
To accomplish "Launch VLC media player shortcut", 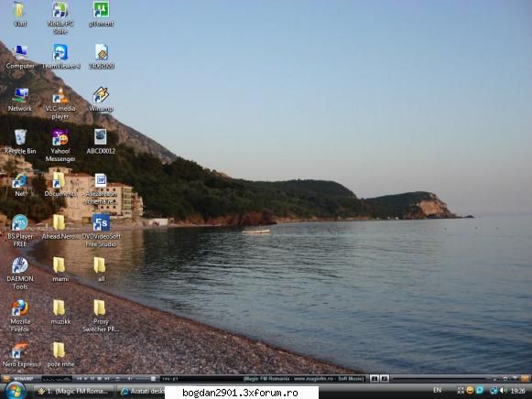I will 60,103.
